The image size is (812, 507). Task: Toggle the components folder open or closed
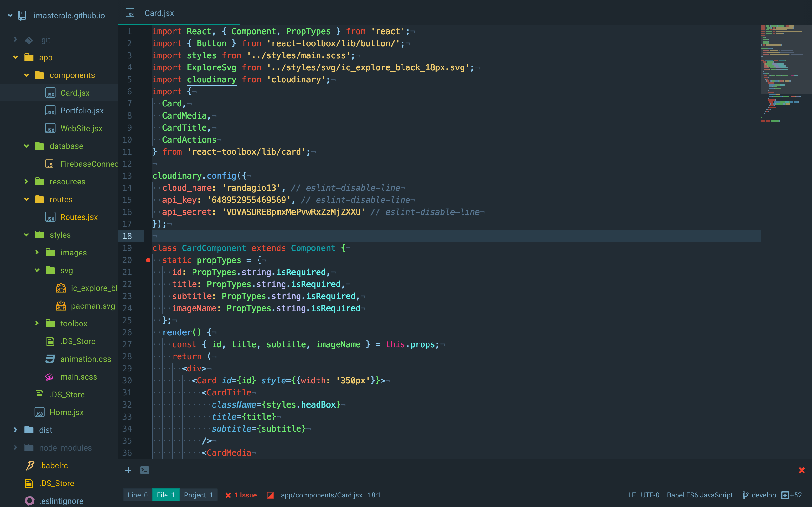(x=26, y=75)
